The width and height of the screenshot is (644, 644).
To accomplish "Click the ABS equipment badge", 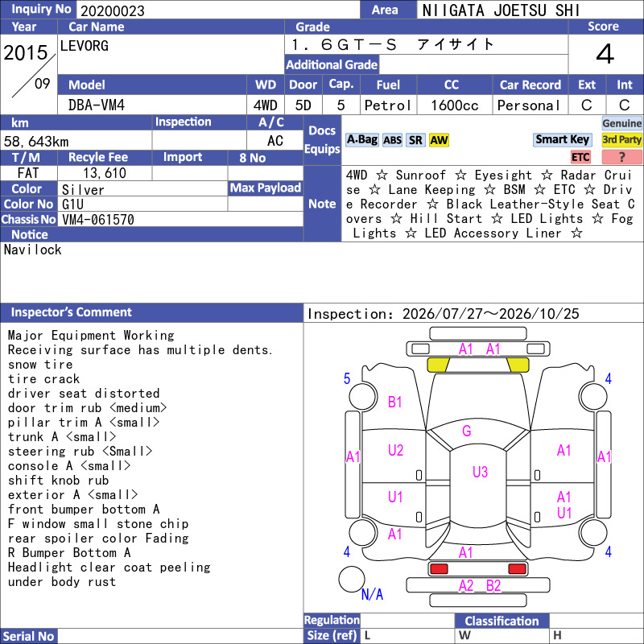I will 392,140.
